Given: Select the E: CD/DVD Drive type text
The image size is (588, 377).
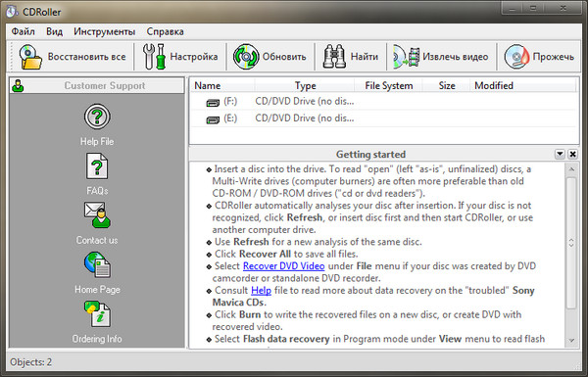Looking at the screenshot, I should [304, 118].
